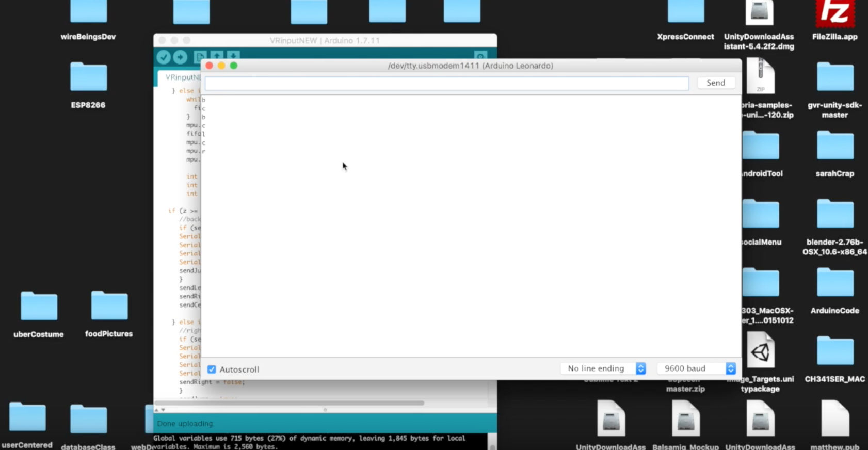
Task: Open the 9600 baud rate dropdown
Action: pyautogui.click(x=696, y=368)
